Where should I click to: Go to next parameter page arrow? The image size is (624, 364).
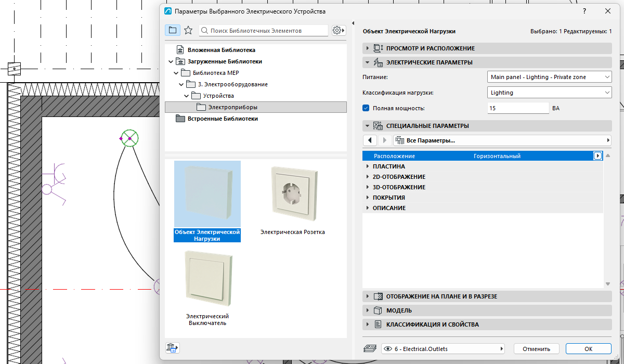tap(385, 140)
